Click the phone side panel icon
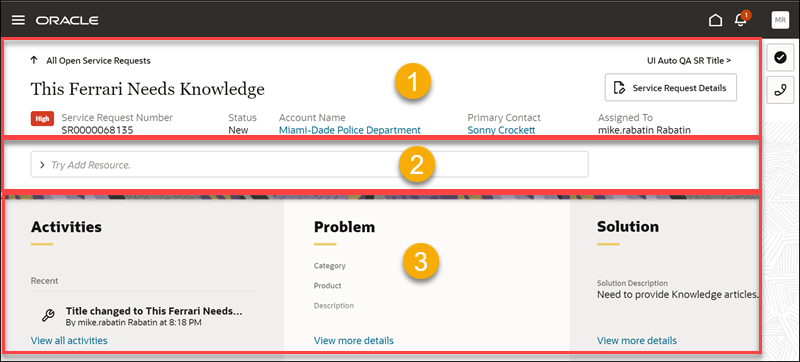Viewport: 800px width, 362px height. tap(780, 90)
